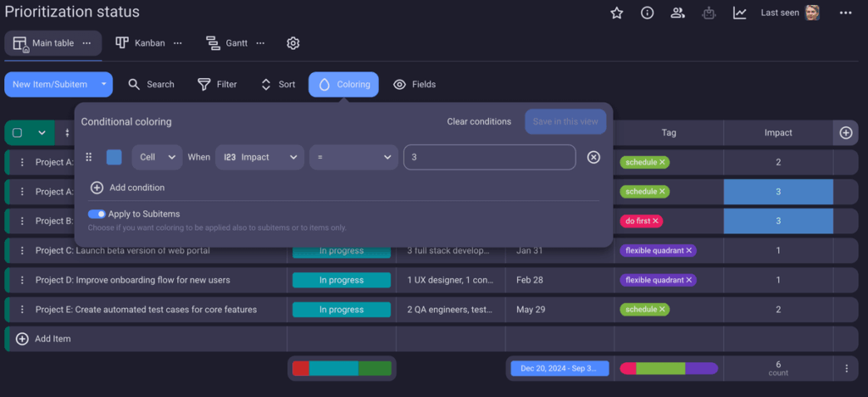This screenshot has width=868, height=397.
Task: Remove schedule tag in first row
Action: coord(662,162)
